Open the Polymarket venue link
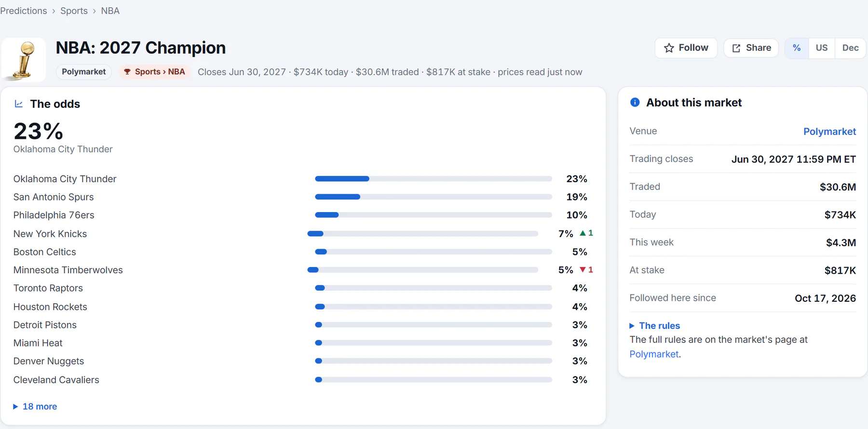The width and height of the screenshot is (868, 429). coord(829,132)
